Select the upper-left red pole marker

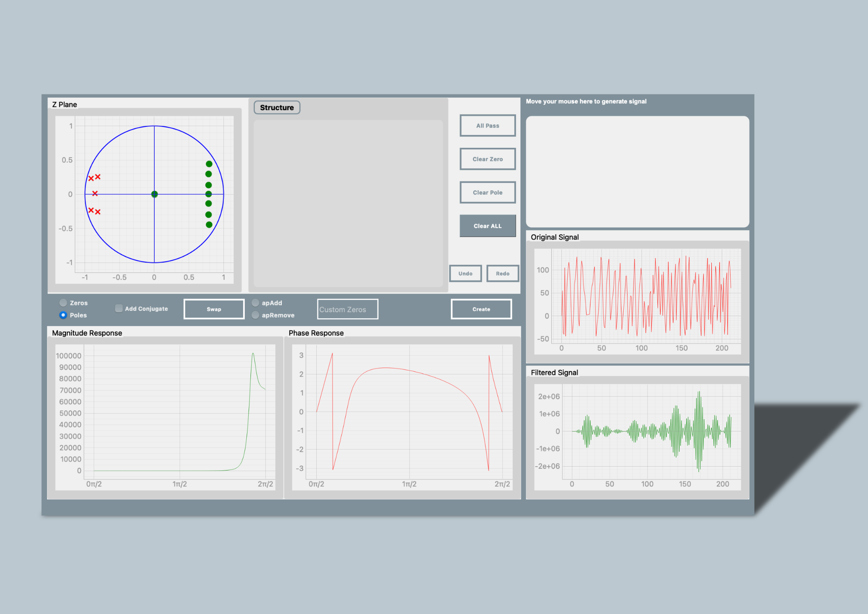[91, 178]
